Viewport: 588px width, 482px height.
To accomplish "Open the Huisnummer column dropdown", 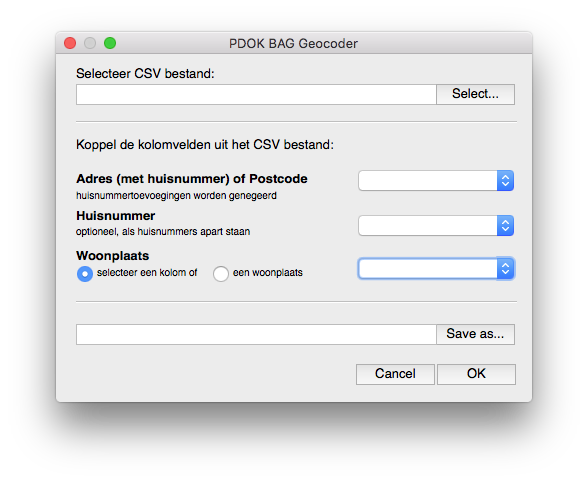I will 436,225.
